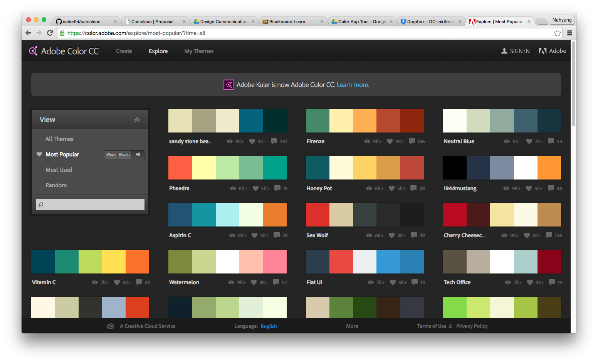Click the Kuler banner color wheel icon
The height and width of the screenshot is (364, 598).
click(229, 84)
